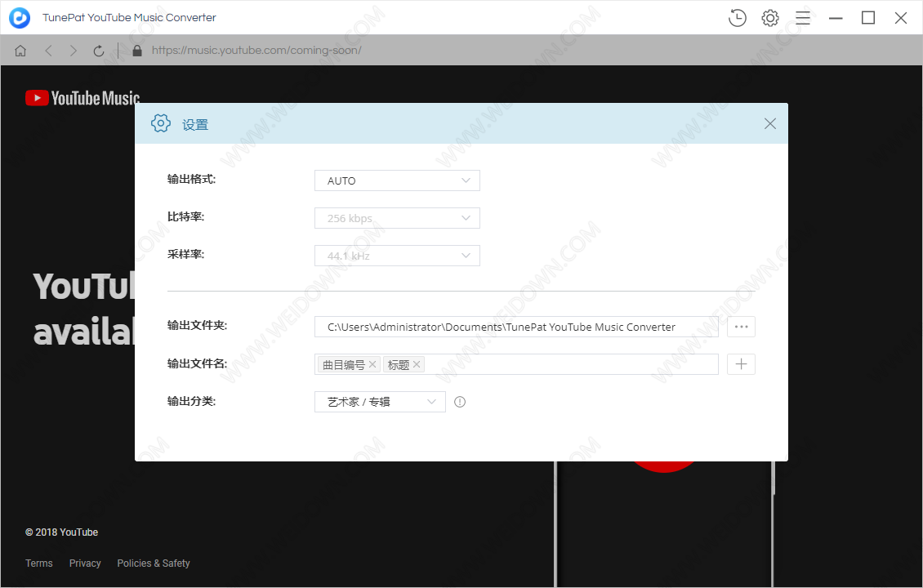Image resolution: width=923 pixels, height=588 pixels.
Task: Browse output folder with ellipsis button
Action: [741, 327]
